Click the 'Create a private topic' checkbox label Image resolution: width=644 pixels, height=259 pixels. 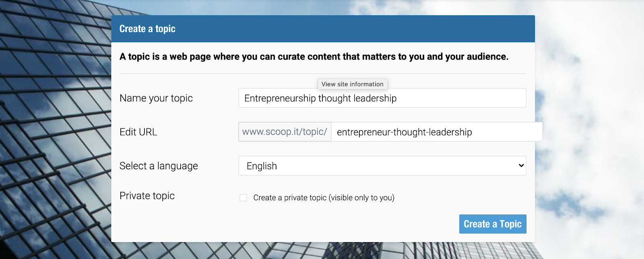pyautogui.click(x=324, y=198)
